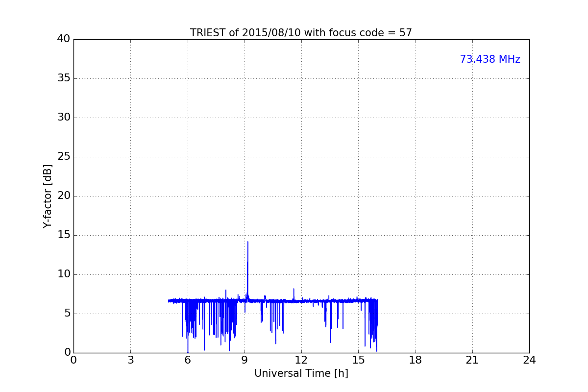588x392 pixels.
Task: Click the y-axis tick label '25'
Action: pos(64,157)
